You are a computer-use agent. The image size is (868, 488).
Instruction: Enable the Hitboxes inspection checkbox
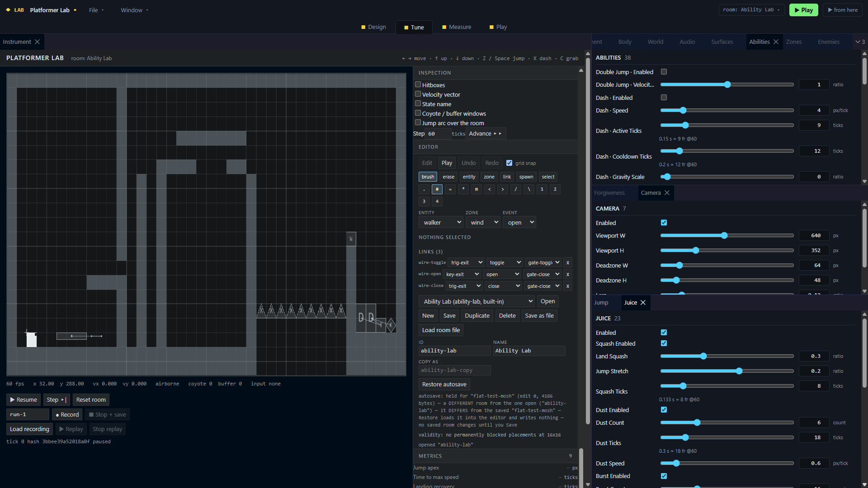tap(418, 84)
